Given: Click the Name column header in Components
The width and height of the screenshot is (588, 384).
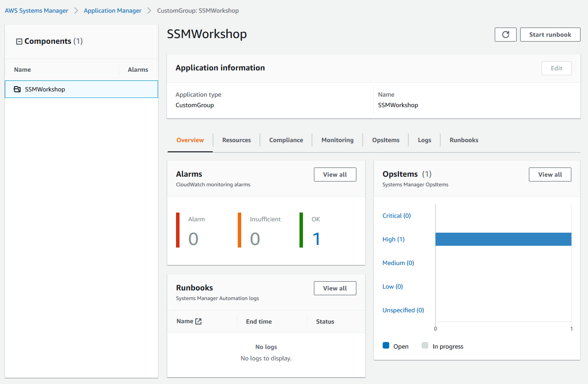Looking at the screenshot, I should click(22, 70).
